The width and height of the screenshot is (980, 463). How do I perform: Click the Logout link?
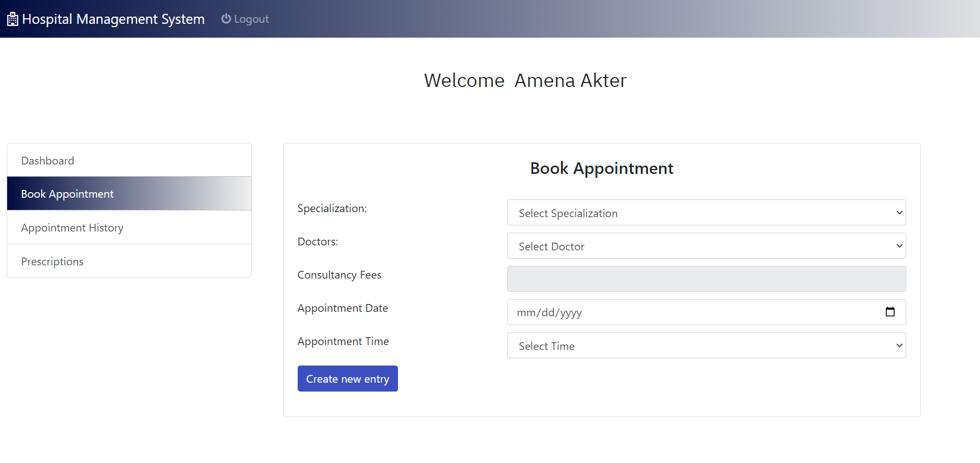tap(245, 19)
